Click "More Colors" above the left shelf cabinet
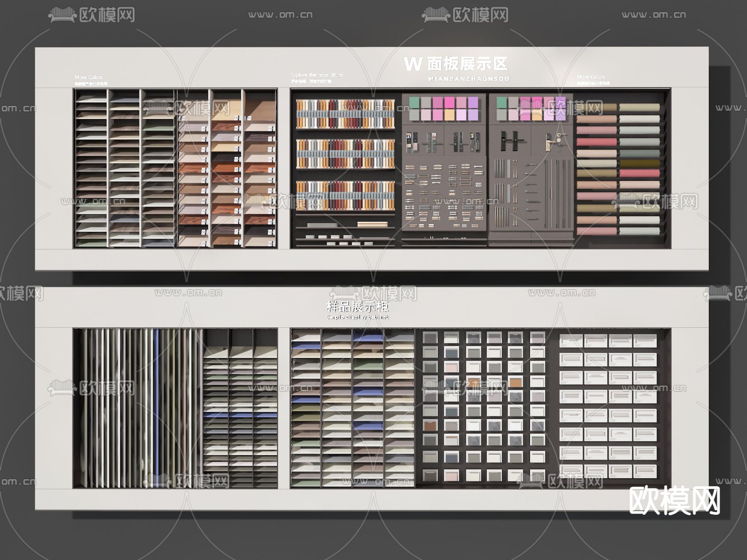The height and width of the screenshot is (560, 747). [x=88, y=77]
